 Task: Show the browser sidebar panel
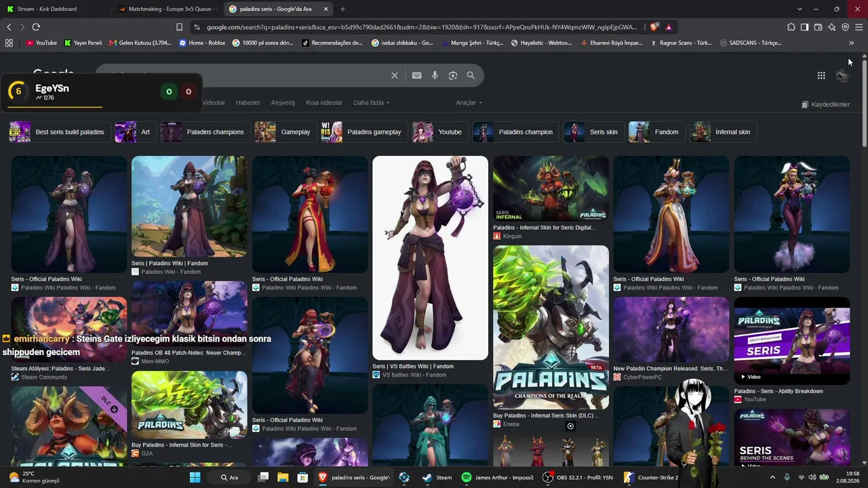click(x=804, y=27)
